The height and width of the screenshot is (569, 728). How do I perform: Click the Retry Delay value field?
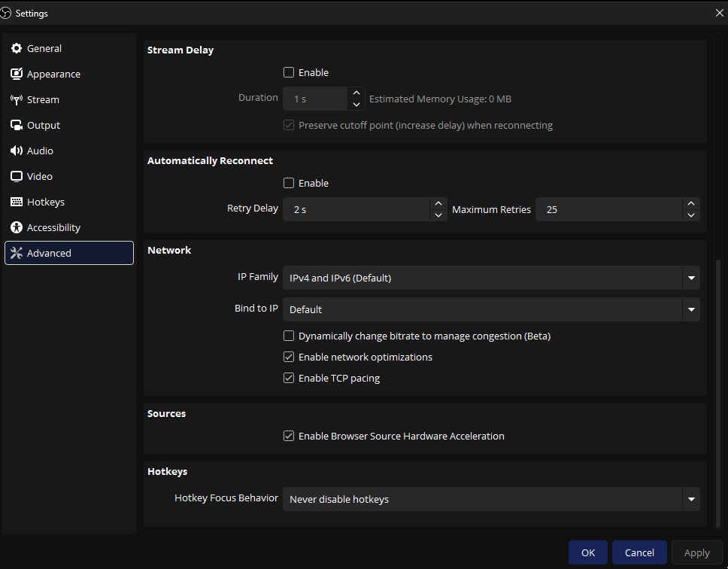pyautogui.click(x=356, y=209)
